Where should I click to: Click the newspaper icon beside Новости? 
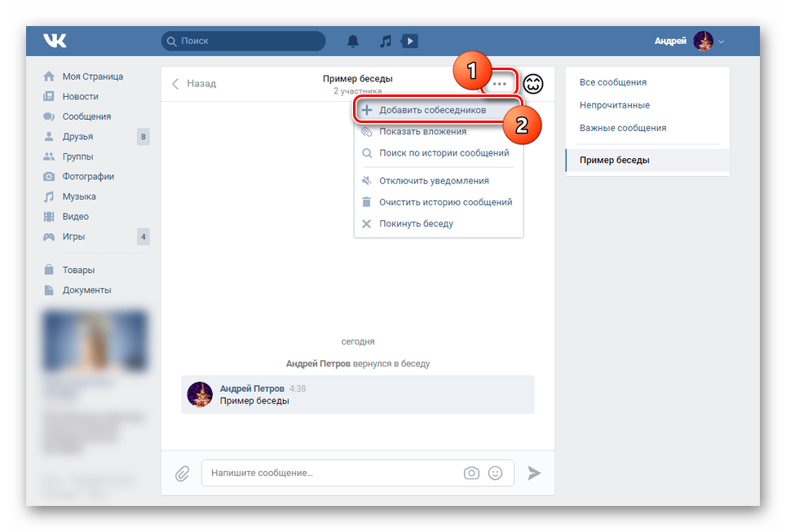(x=49, y=96)
